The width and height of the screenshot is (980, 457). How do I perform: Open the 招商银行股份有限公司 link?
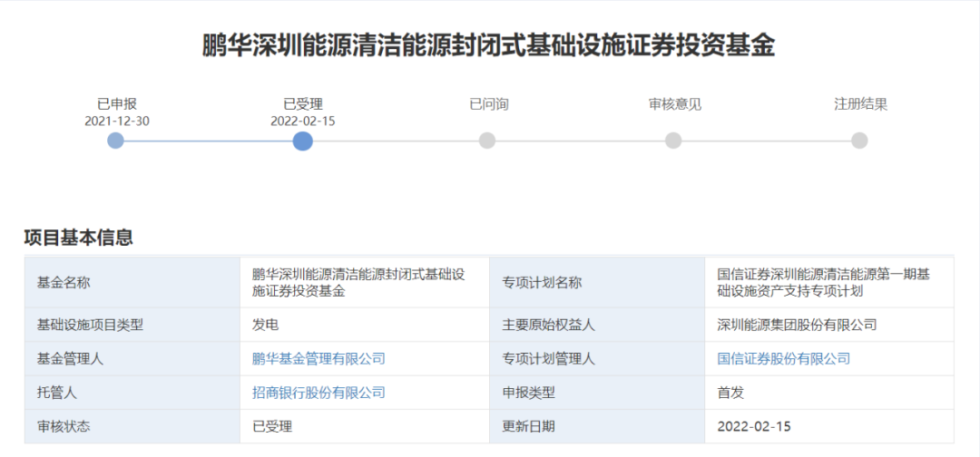click(318, 392)
